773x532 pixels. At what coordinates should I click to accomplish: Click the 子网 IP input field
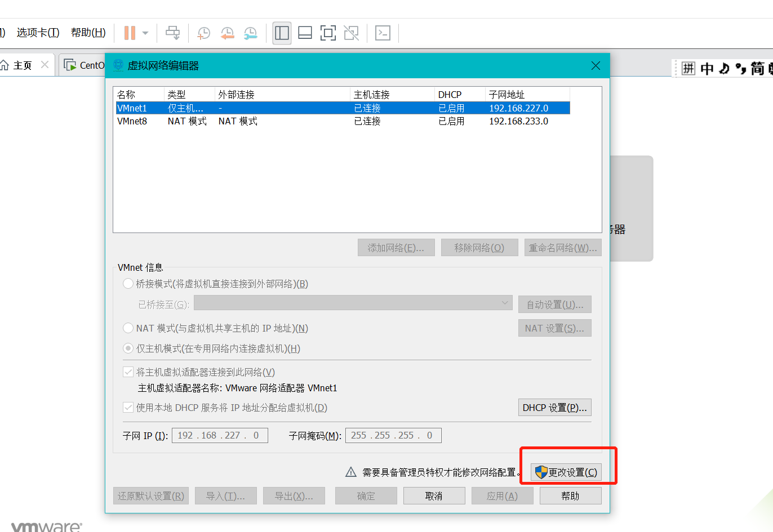pyautogui.click(x=220, y=435)
